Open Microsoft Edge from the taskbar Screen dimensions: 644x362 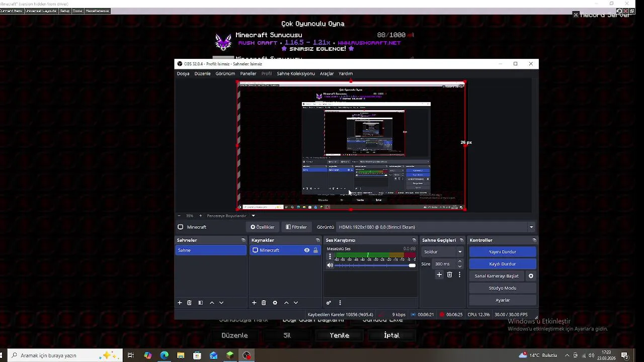(x=164, y=355)
